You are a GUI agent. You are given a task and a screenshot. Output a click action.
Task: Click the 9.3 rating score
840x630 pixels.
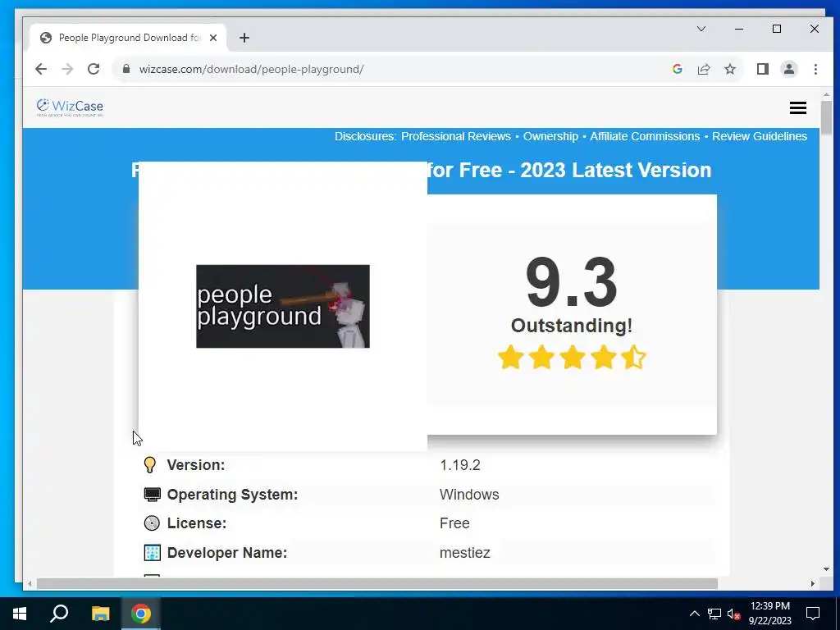572,282
